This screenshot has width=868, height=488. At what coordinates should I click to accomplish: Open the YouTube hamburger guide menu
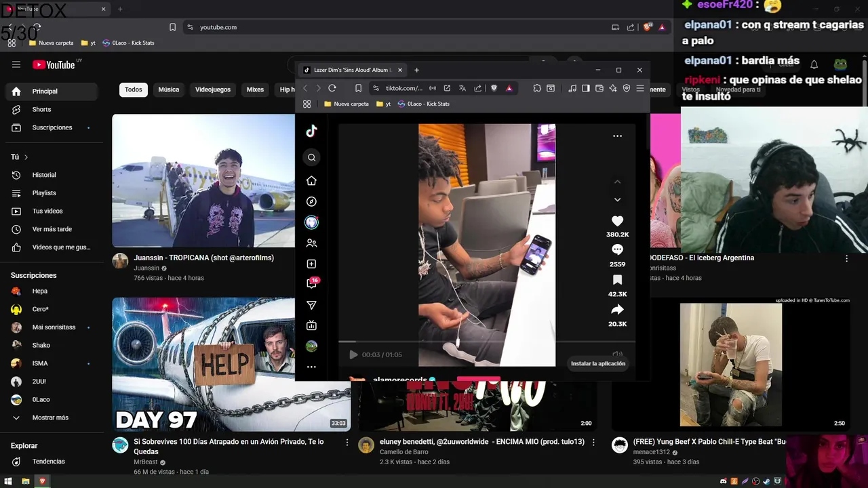click(16, 64)
